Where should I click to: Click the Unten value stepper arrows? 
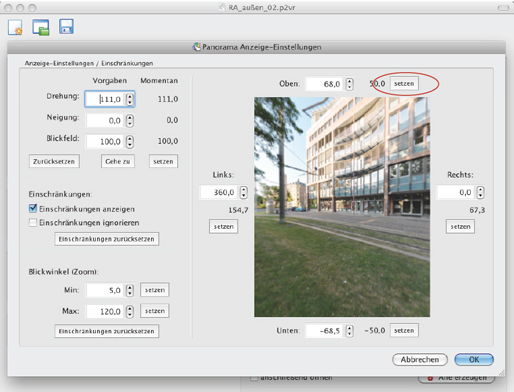pyautogui.click(x=349, y=331)
